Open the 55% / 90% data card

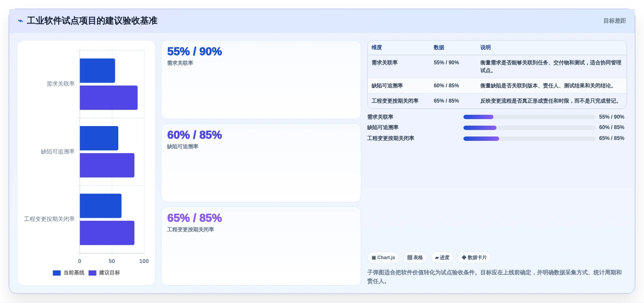pos(261,80)
